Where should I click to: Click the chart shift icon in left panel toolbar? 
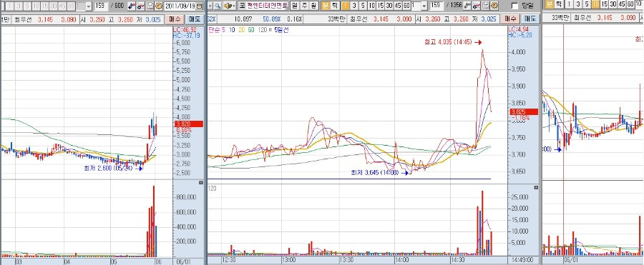click(132, 6)
